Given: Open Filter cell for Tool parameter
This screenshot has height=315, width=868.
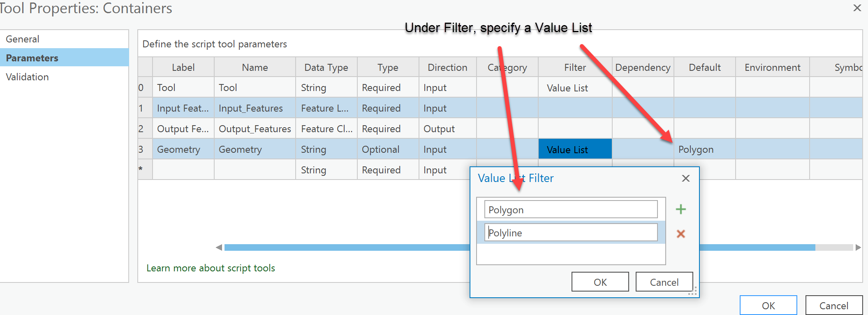Looking at the screenshot, I should 575,88.
